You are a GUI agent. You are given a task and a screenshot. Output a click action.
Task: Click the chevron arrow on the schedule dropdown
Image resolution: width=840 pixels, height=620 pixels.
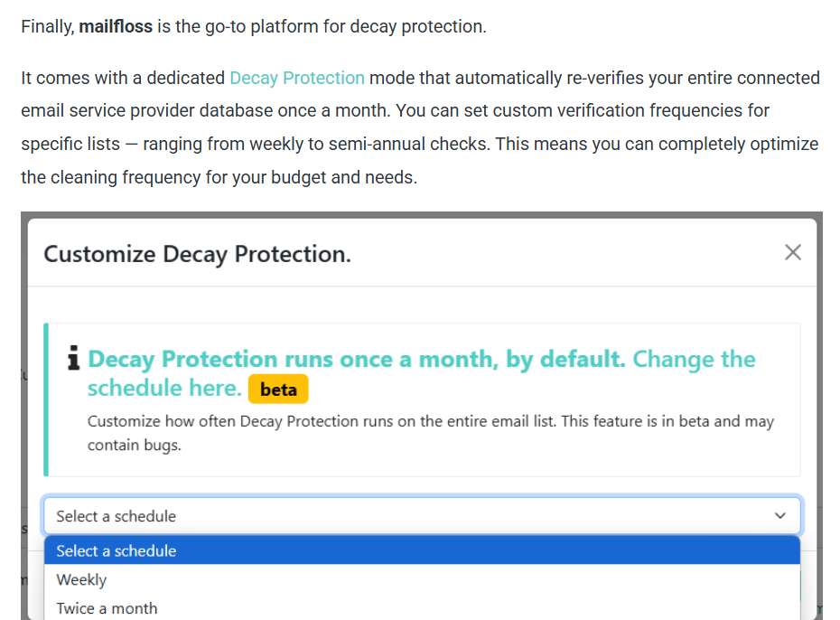[x=780, y=516]
